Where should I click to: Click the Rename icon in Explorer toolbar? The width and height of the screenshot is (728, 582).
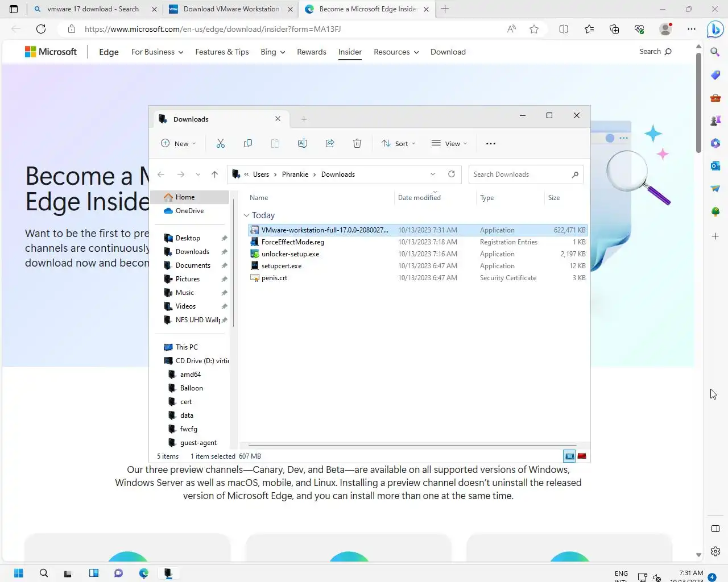point(303,143)
